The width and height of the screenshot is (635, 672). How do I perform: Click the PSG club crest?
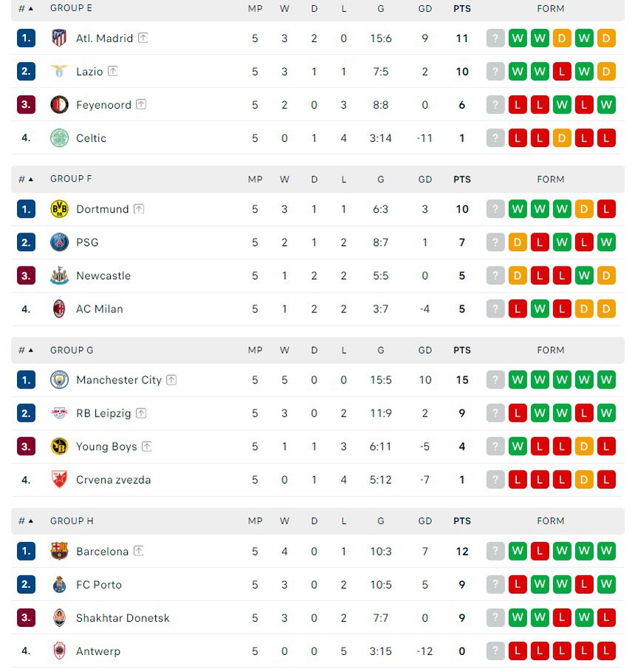59,242
